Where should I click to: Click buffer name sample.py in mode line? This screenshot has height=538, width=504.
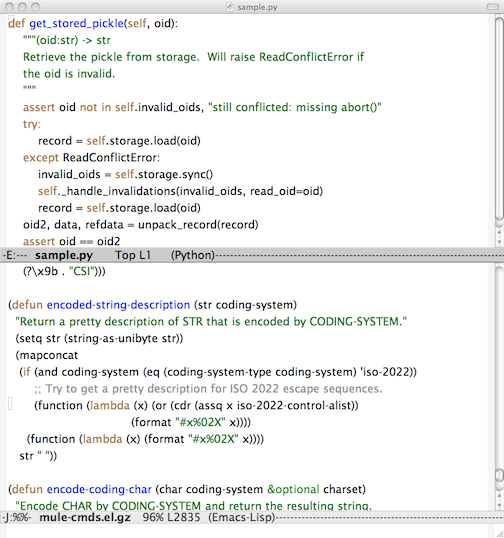coord(64,255)
